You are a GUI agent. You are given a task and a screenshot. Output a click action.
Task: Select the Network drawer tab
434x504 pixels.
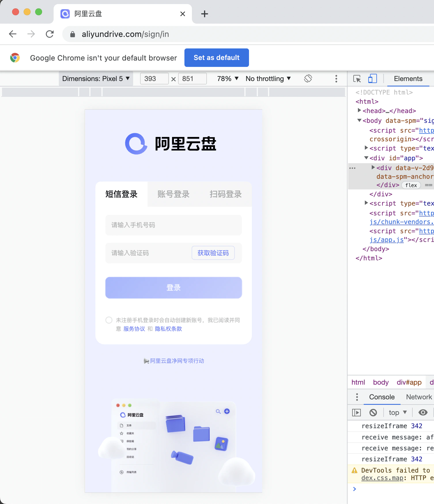[x=419, y=397]
